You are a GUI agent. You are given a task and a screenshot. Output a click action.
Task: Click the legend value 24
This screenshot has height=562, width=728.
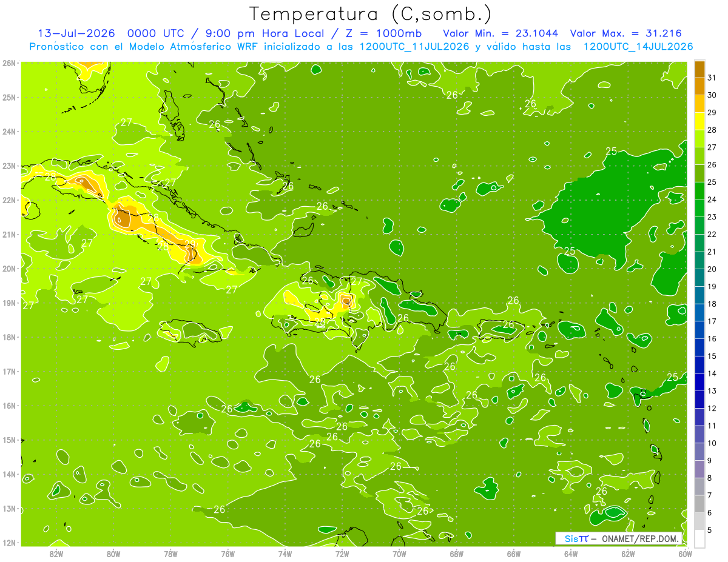tap(712, 199)
